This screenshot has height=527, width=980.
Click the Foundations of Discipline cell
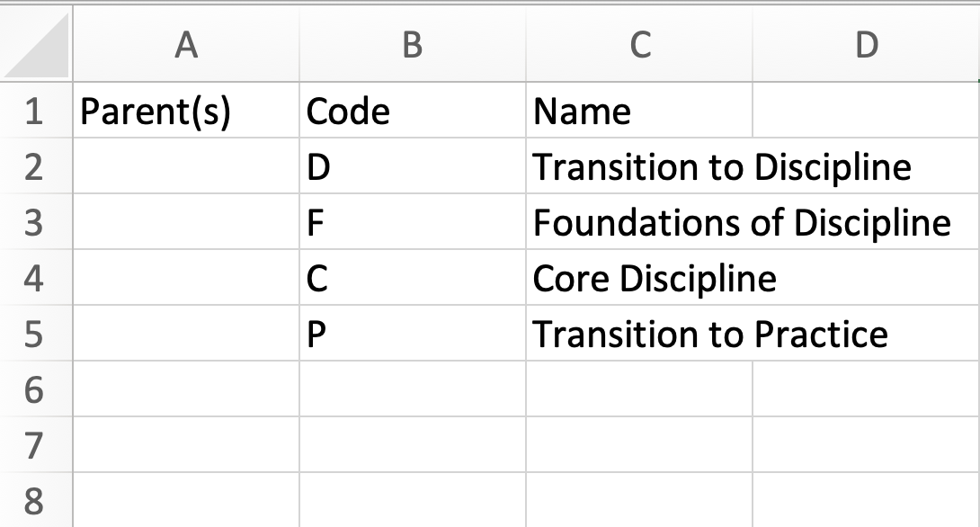click(x=639, y=223)
